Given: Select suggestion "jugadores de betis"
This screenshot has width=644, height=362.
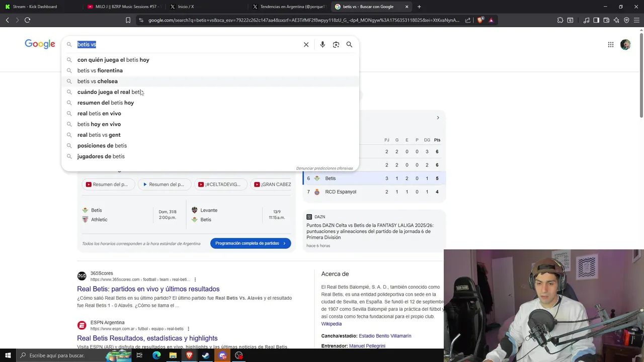Looking at the screenshot, I should tap(210, 156).
